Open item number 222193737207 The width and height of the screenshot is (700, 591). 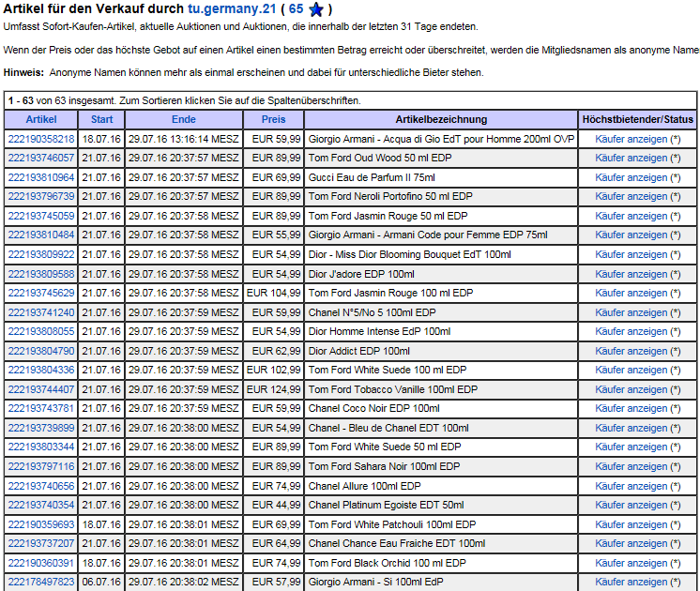41,542
